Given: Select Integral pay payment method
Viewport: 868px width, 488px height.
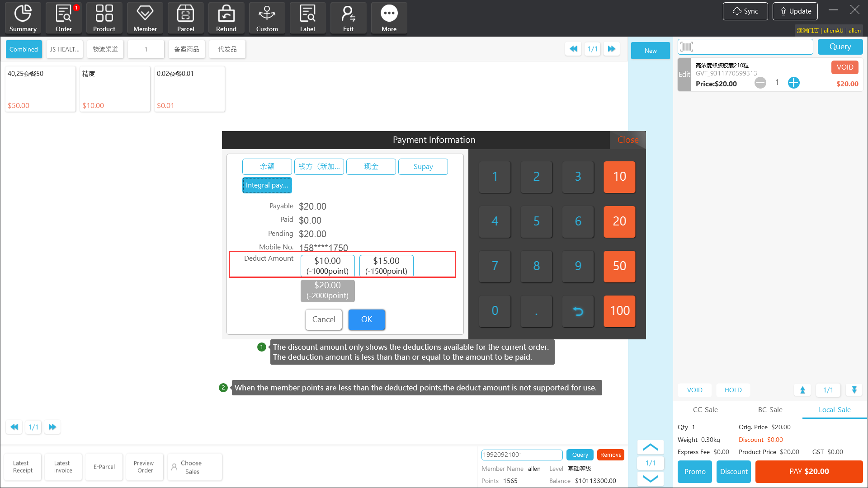Looking at the screenshot, I should click(267, 185).
